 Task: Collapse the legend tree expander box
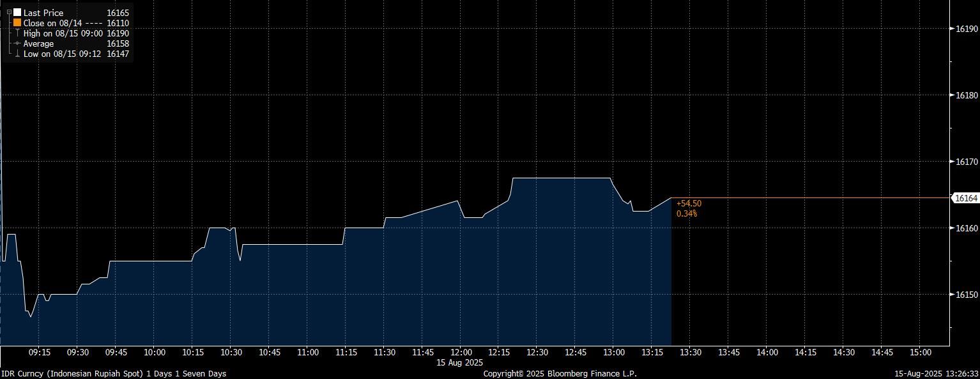9,12
